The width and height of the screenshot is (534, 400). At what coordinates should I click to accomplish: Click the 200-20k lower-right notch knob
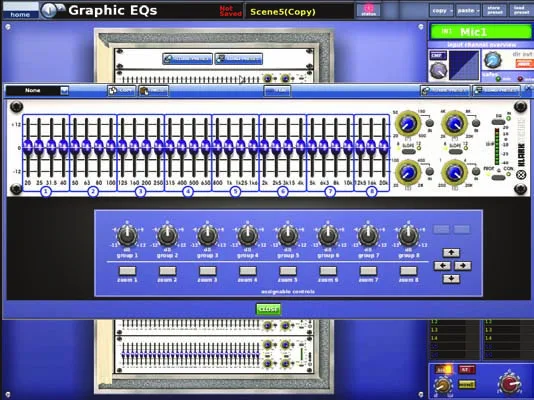click(x=454, y=172)
